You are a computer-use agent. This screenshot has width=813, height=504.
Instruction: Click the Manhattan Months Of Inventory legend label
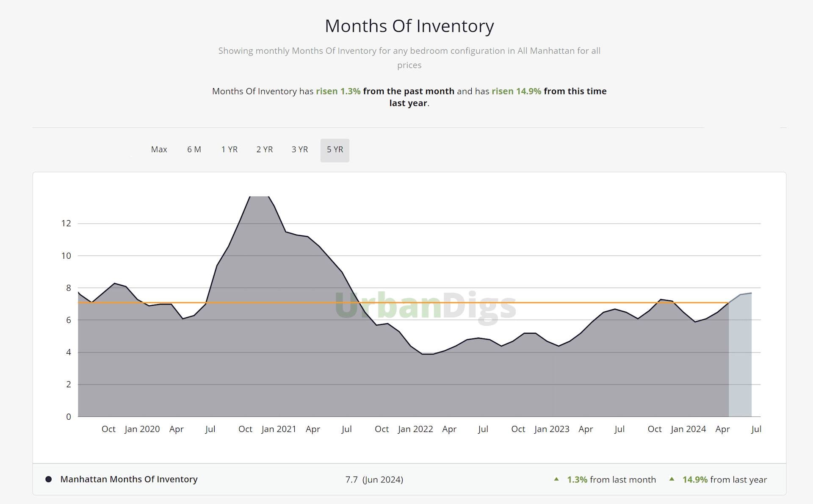click(x=129, y=479)
